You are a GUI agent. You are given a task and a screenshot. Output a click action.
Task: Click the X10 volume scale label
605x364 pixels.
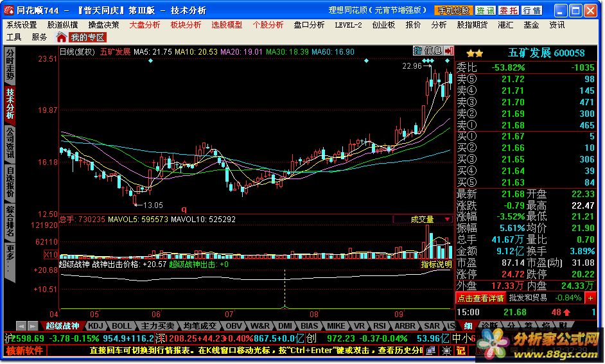coord(51,254)
